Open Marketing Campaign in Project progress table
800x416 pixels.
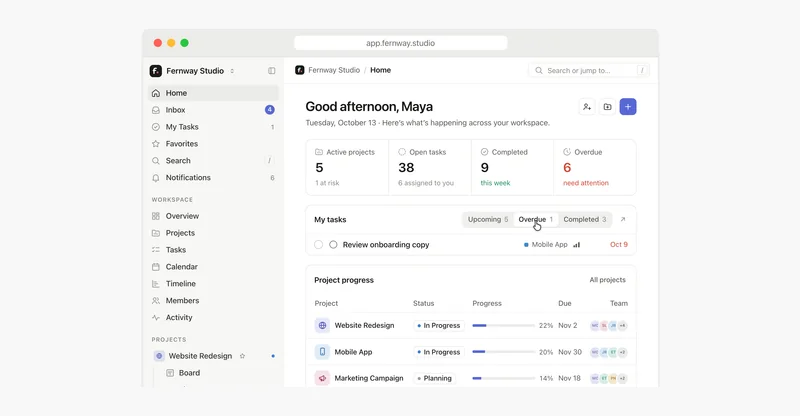[369, 378]
